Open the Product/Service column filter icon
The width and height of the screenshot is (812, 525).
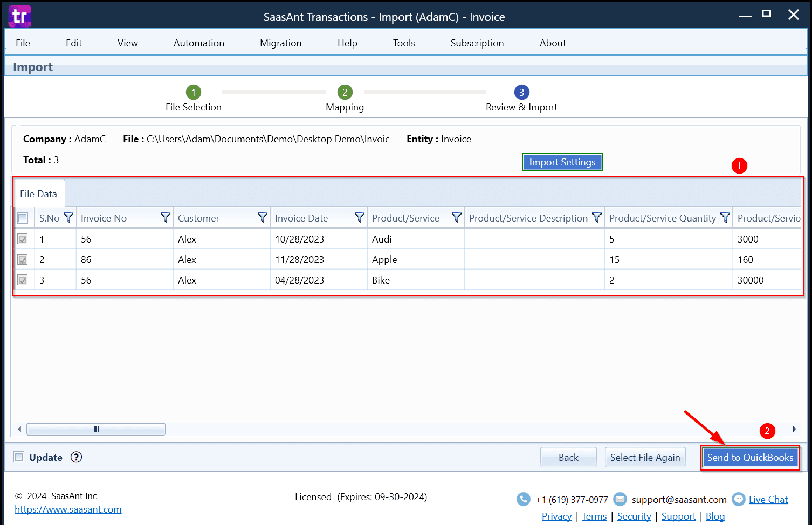[x=457, y=218]
